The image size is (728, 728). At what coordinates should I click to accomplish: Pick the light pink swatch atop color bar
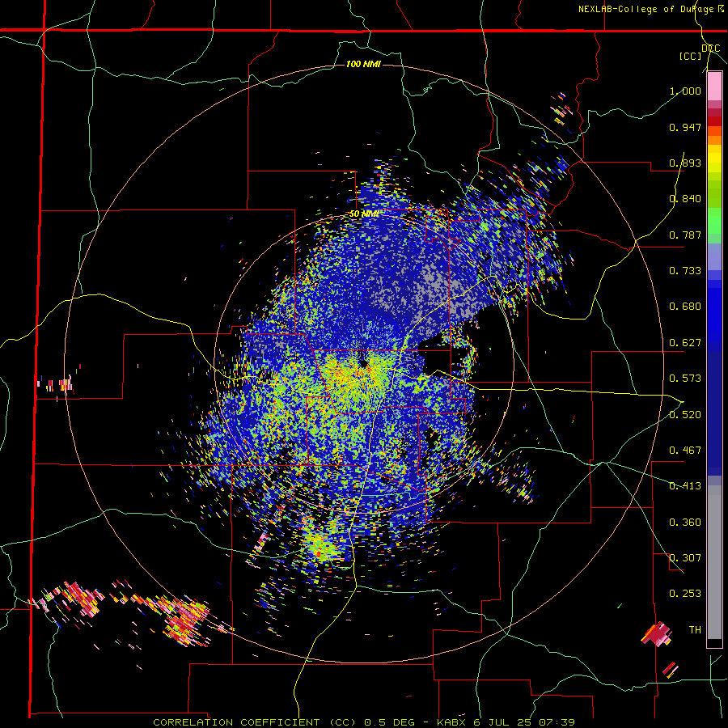coord(714,87)
